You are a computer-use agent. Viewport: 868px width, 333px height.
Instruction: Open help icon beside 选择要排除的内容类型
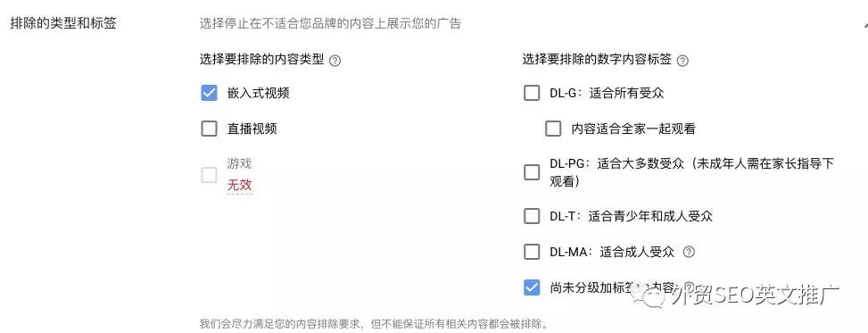point(335,61)
